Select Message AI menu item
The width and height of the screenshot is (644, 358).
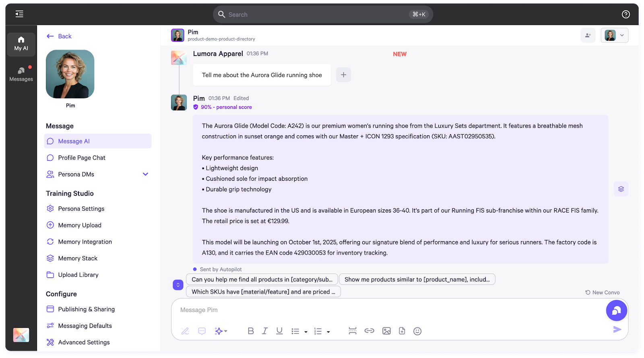98,141
